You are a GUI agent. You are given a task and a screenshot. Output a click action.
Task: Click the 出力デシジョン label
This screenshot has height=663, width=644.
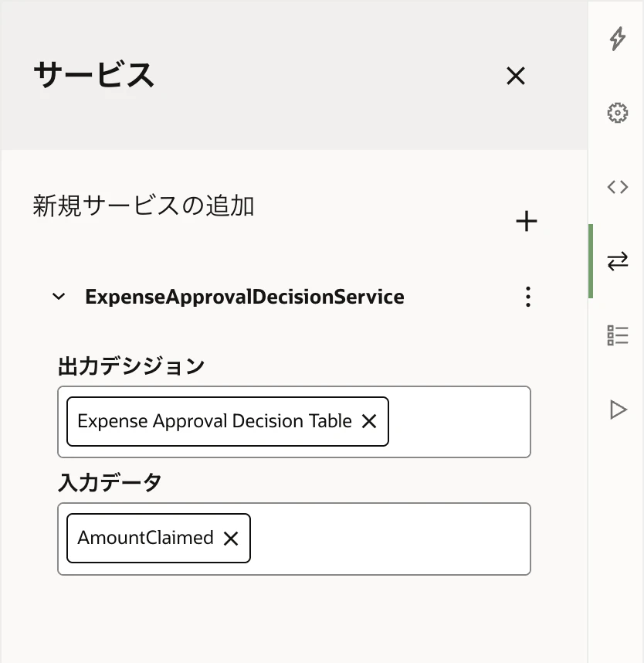pos(131,366)
